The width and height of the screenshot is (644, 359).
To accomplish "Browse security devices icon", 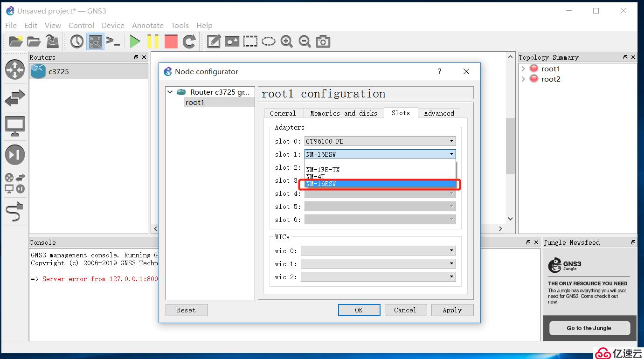I will point(15,155).
